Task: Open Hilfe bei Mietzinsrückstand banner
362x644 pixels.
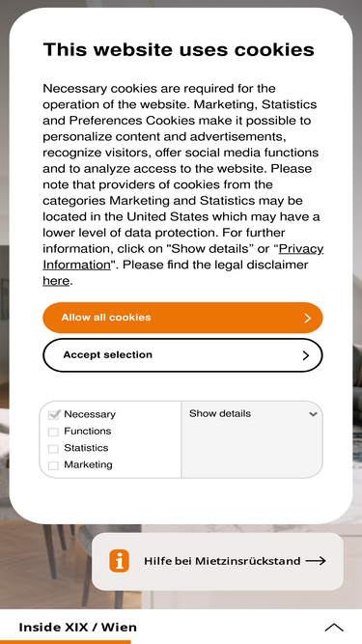Action: [x=217, y=561]
